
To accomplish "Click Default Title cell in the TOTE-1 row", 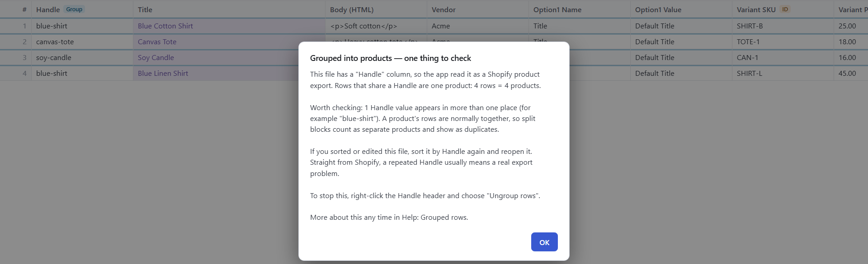I will pyautogui.click(x=681, y=42).
